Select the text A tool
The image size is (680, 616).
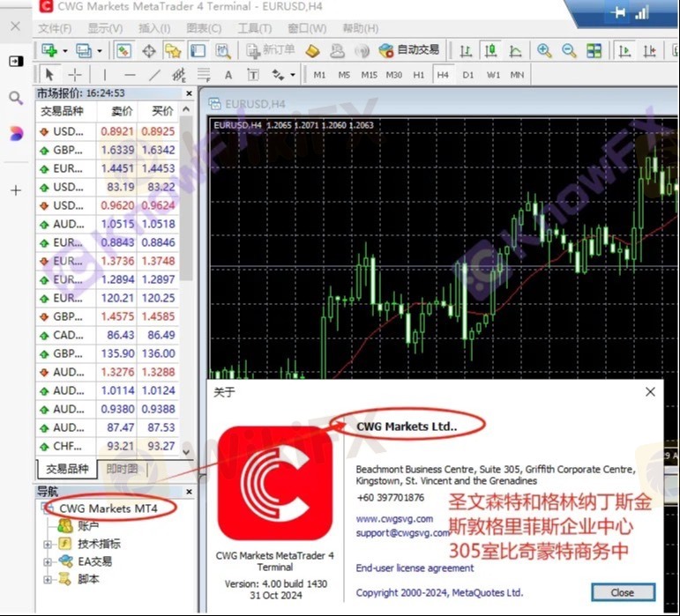click(x=228, y=76)
